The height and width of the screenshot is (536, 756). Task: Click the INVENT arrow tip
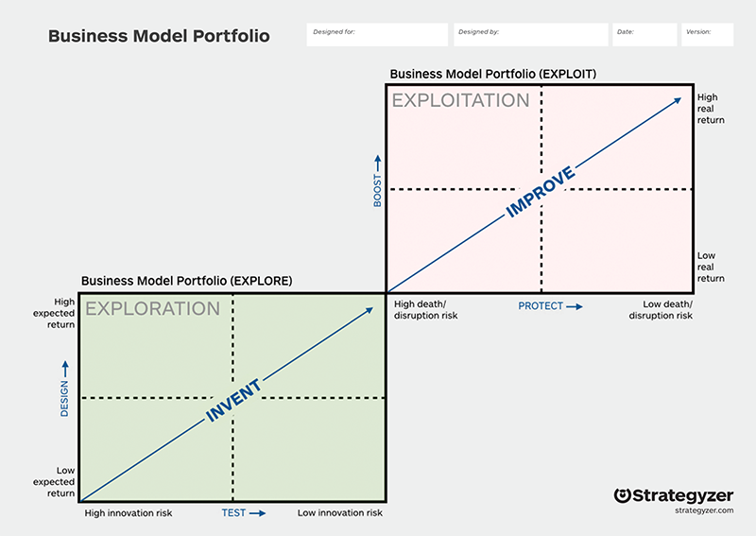[x=369, y=310]
